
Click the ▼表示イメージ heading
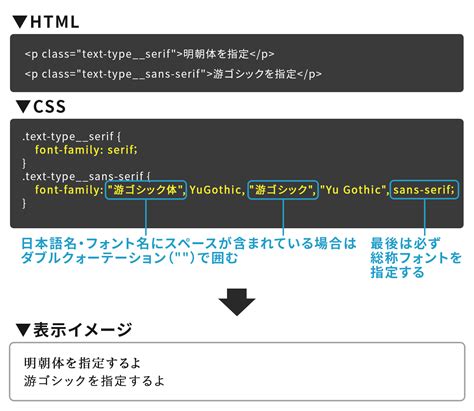point(74,330)
